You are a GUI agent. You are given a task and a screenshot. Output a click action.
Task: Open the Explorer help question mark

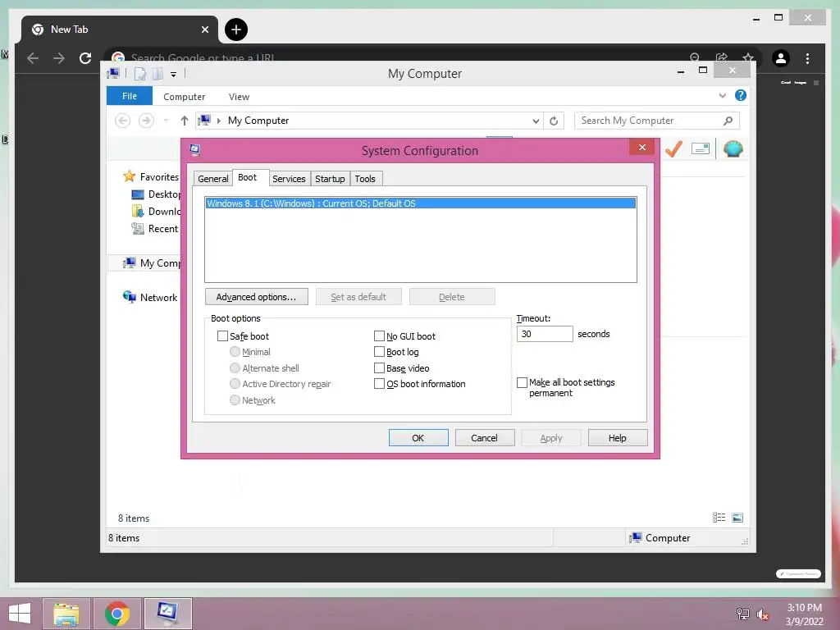tap(741, 95)
